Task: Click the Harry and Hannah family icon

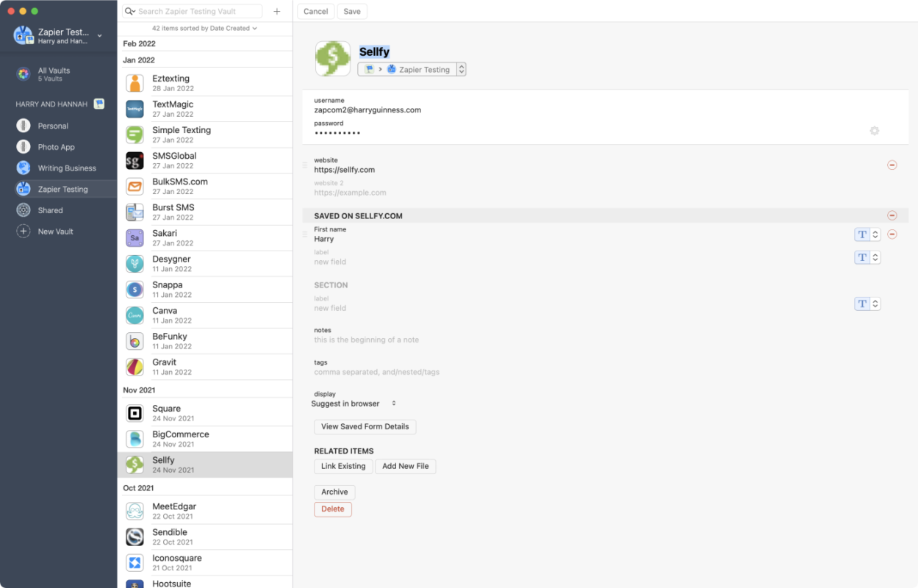Action: coord(99,104)
